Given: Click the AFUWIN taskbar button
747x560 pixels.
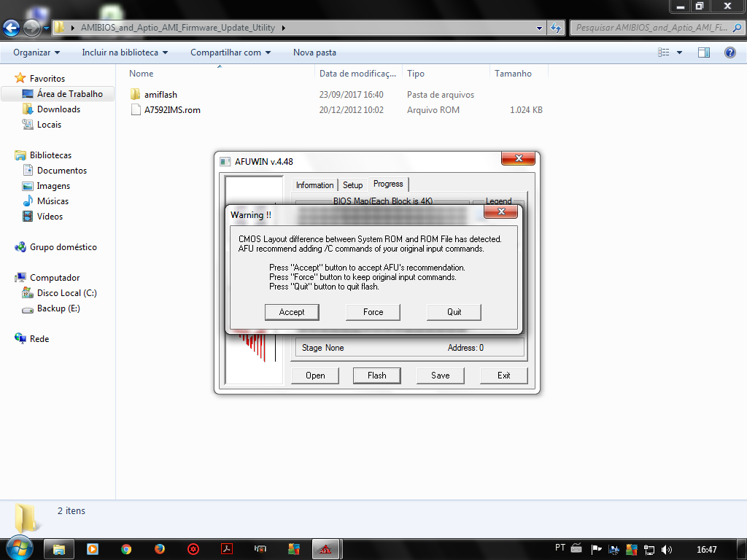Looking at the screenshot, I should click(x=326, y=549).
